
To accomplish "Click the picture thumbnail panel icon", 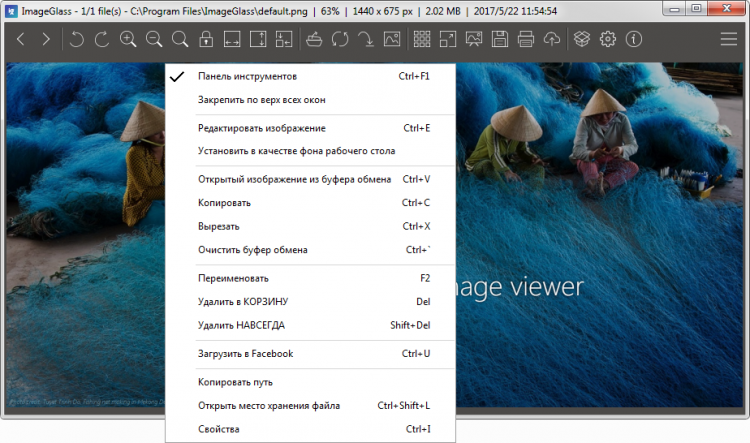I will click(392, 39).
